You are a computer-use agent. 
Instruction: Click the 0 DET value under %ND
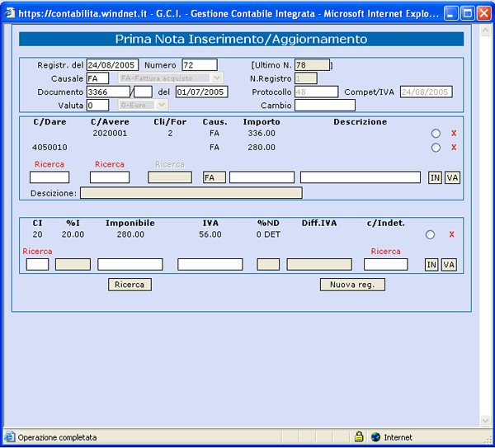click(x=268, y=234)
